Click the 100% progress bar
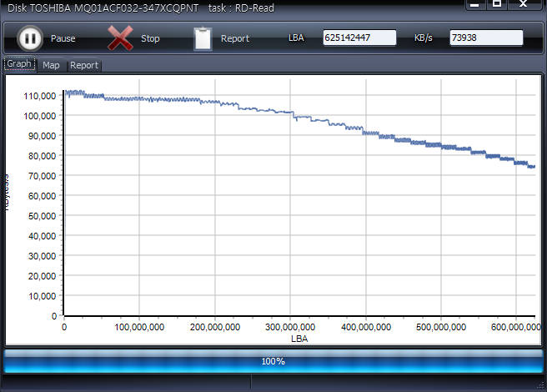Image resolution: width=547 pixels, height=392 pixels. coord(273,361)
